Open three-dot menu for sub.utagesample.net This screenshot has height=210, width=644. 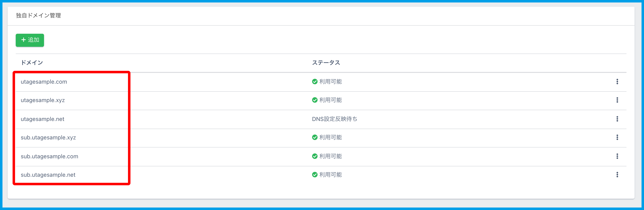[x=617, y=175]
